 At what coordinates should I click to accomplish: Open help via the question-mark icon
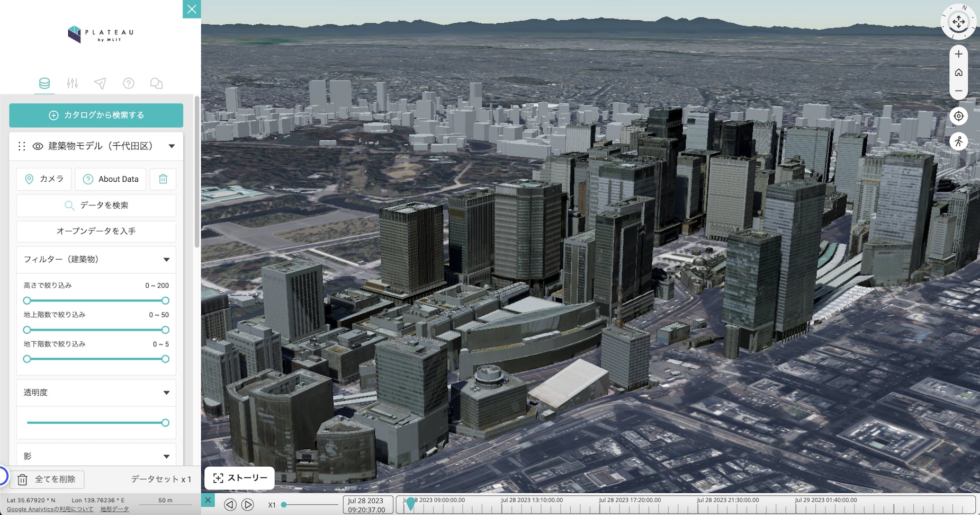point(128,83)
